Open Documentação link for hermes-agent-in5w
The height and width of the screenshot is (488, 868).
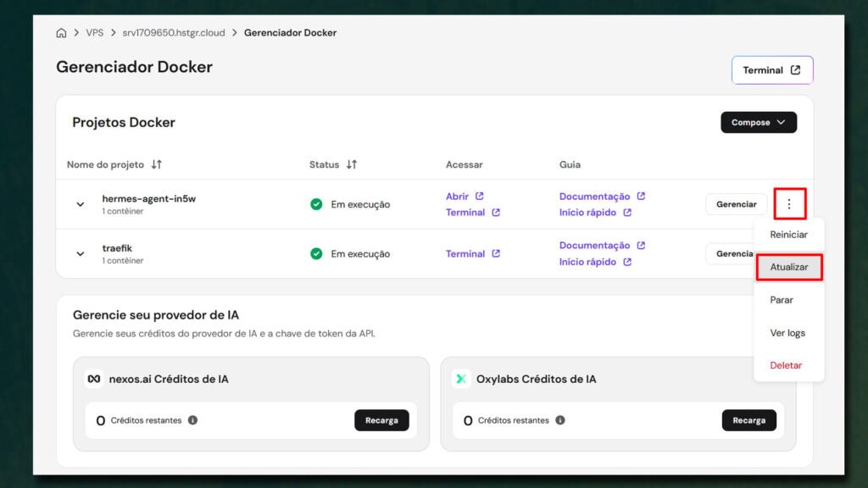click(x=594, y=197)
